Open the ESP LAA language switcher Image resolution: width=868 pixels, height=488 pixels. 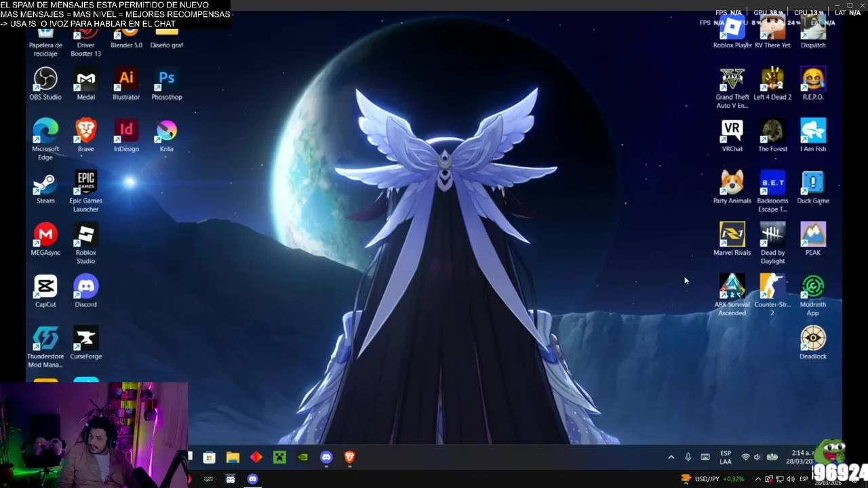[x=726, y=457]
